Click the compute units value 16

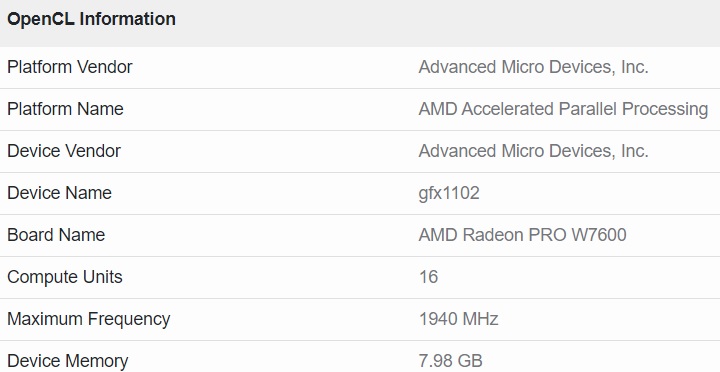(x=428, y=277)
